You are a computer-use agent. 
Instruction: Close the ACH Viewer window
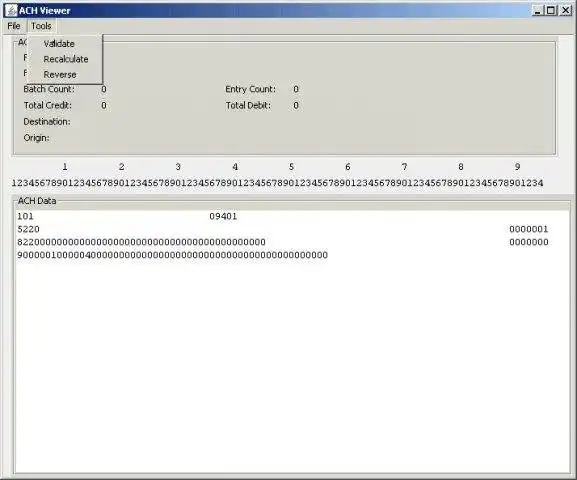click(565, 10)
